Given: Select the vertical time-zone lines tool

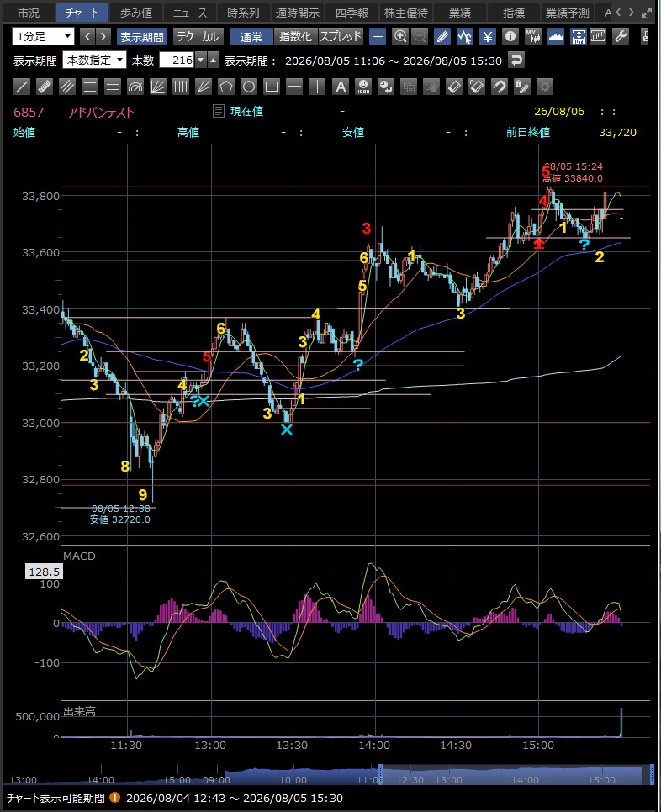Looking at the screenshot, I should click(x=181, y=87).
